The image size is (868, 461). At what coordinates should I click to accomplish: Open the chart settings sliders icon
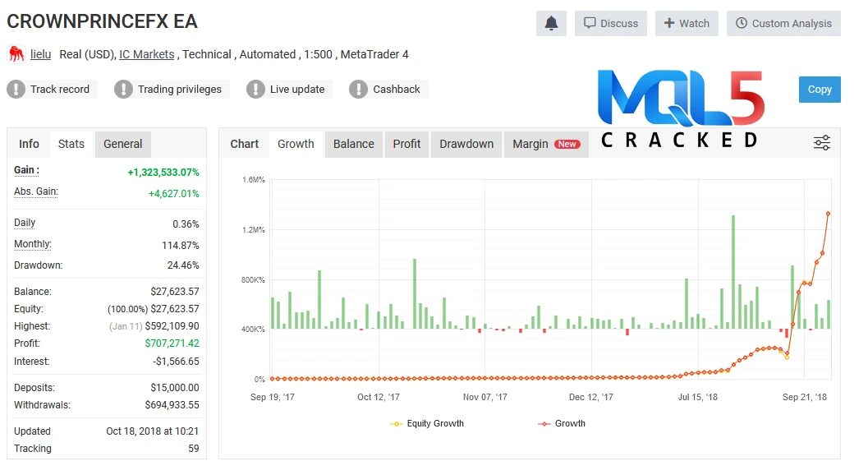click(x=821, y=143)
